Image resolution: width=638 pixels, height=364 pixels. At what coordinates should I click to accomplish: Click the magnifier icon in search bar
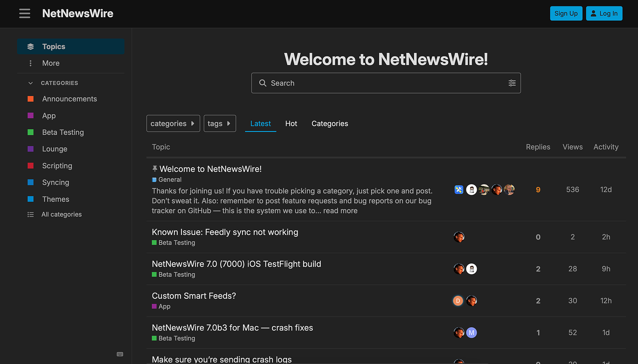[x=263, y=83]
